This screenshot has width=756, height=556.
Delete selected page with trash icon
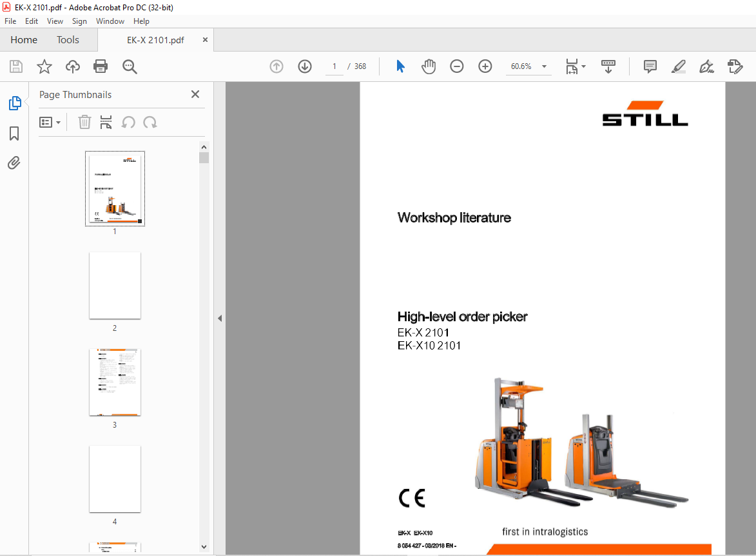[84, 122]
